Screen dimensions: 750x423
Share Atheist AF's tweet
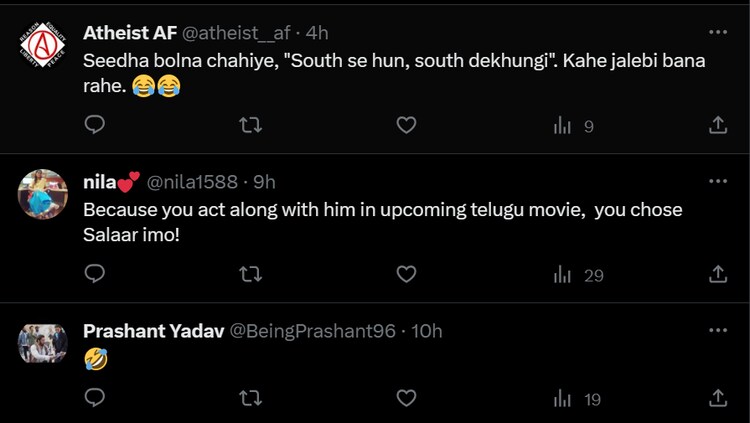[717, 125]
